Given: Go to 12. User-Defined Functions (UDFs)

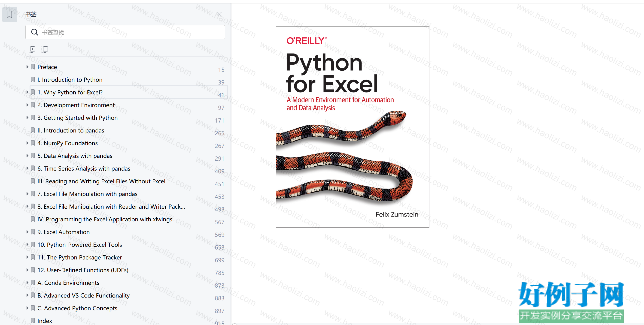Looking at the screenshot, I should click(x=83, y=270).
